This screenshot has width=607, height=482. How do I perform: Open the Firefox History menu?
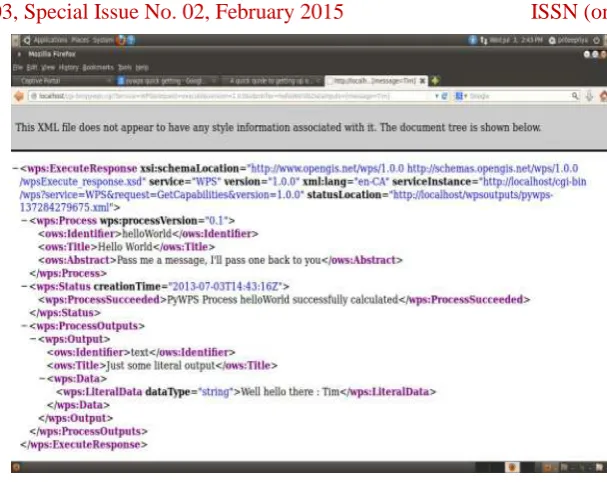69,67
